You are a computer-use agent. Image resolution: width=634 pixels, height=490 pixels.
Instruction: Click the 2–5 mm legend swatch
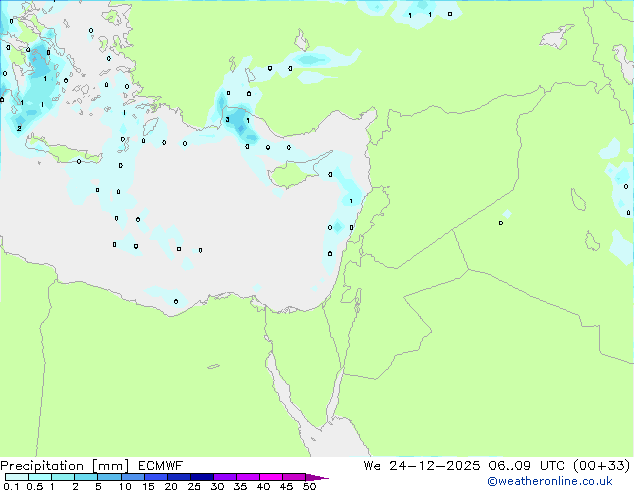coord(86,477)
